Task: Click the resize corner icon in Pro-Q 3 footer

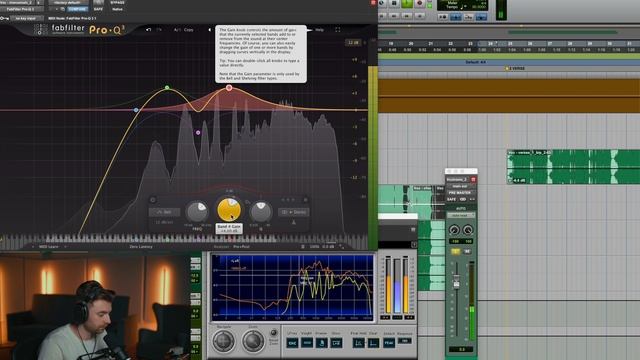Action: coord(342,247)
